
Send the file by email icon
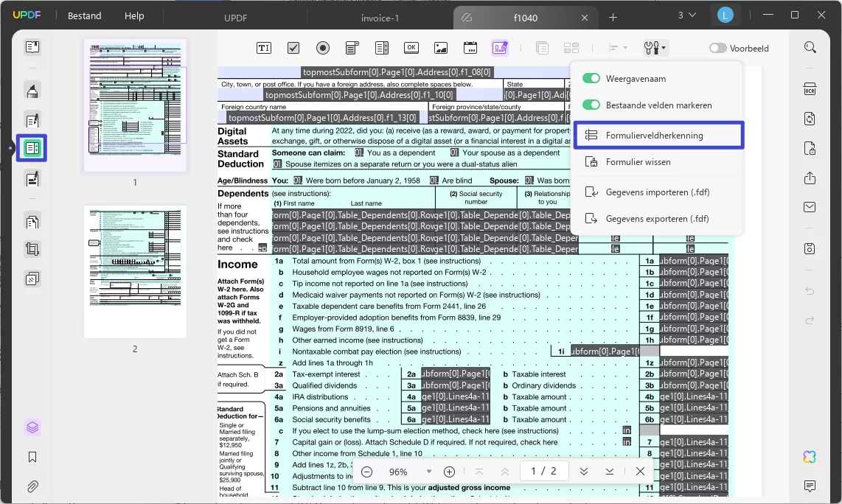(x=810, y=207)
